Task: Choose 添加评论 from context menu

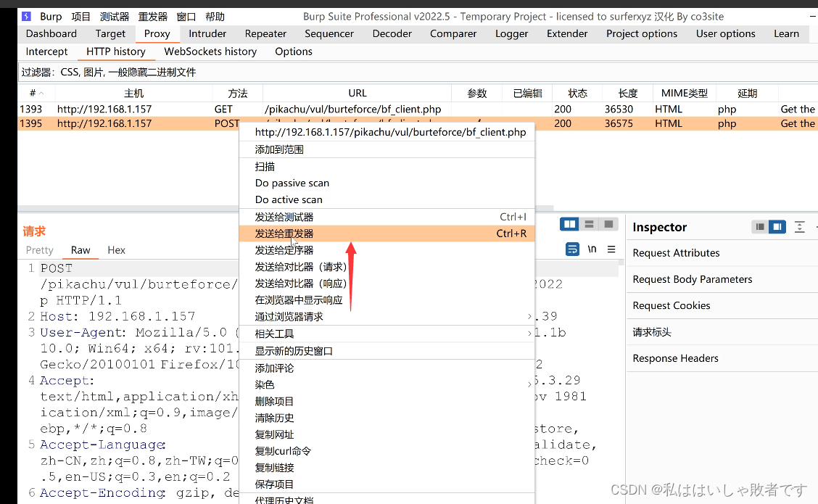Action: (387, 368)
